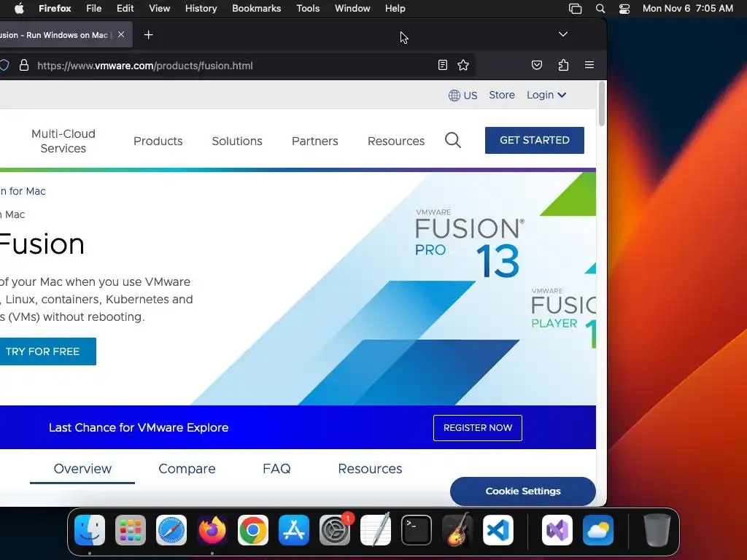Click the Stage Manager menu bar icon
Image resolution: width=747 pixels, height=560 pixels.
click(575, 9)
